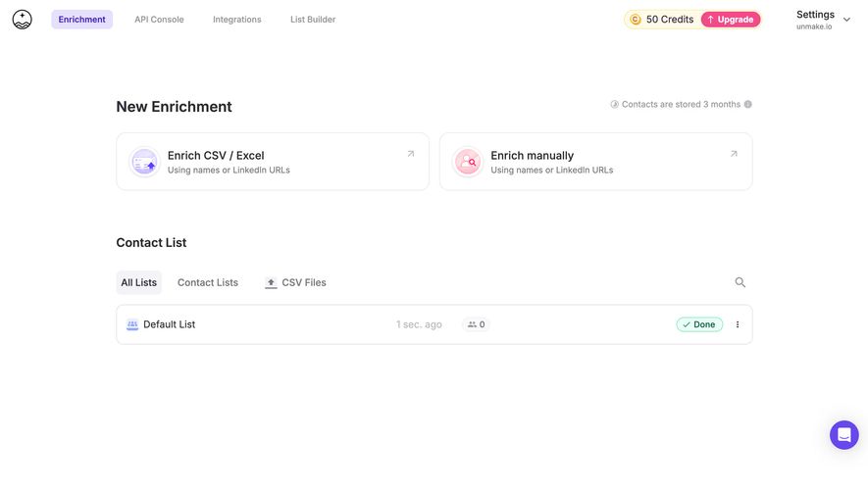Click the upload icon beside CSV Files

pyautogui.click(x=271, y=283)
